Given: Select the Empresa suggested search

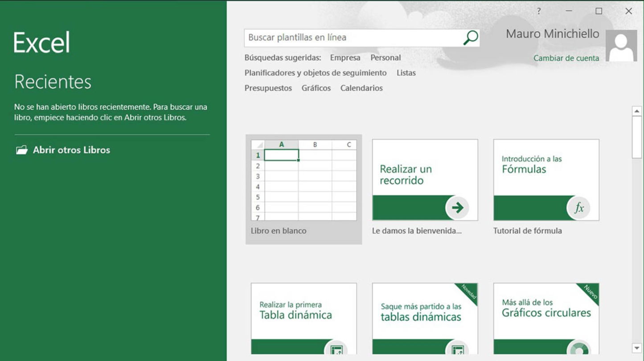Looking at the screenshot, I should [345, 57].
